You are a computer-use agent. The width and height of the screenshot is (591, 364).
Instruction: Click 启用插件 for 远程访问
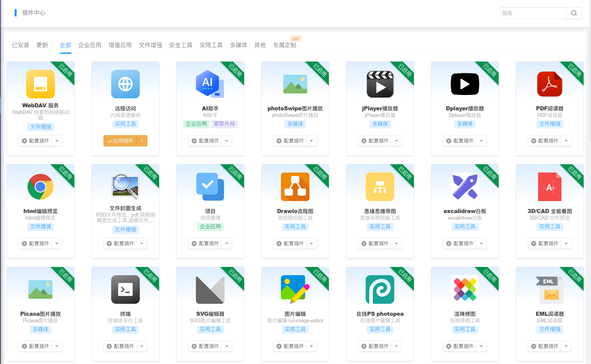pos(120,141)
